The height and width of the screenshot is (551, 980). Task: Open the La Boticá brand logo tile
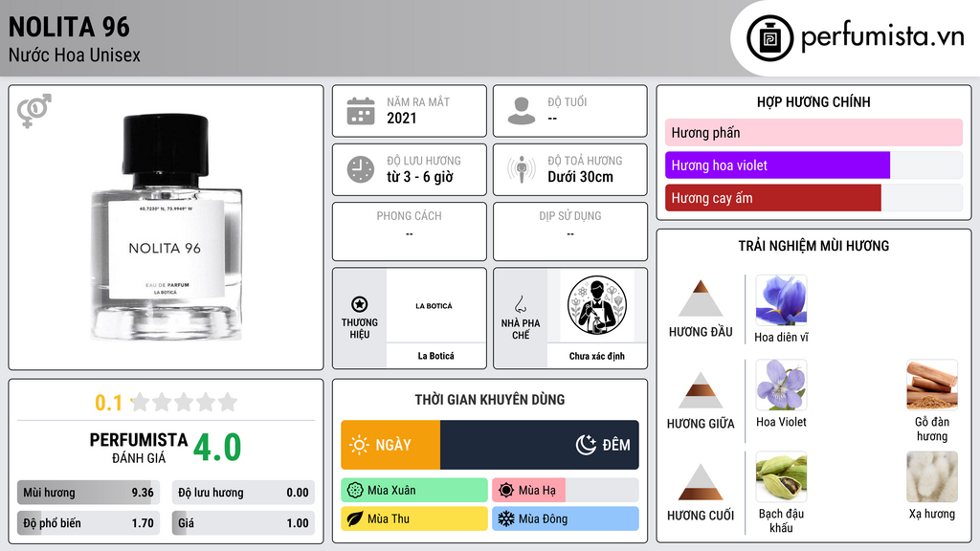[435, 305]
